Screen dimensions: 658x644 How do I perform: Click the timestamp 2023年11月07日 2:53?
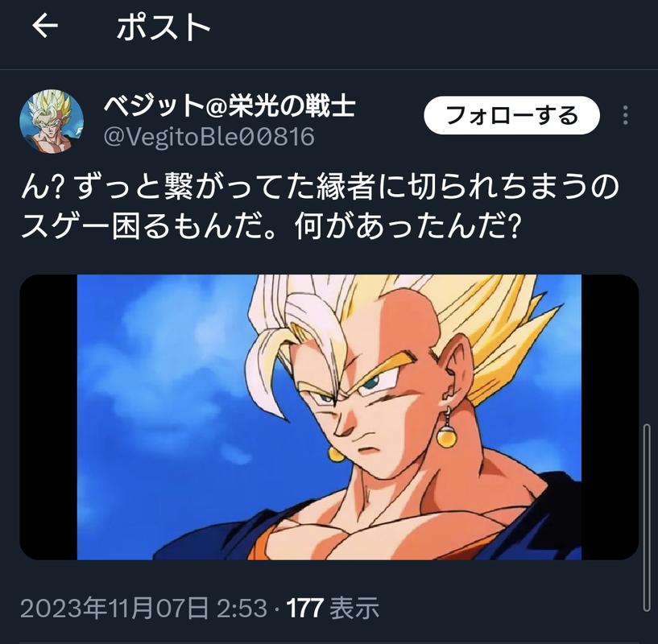click(143, 608)
